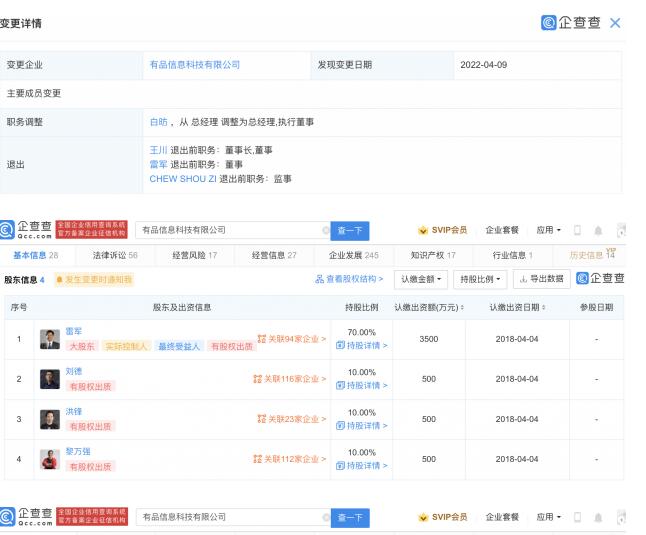Open shareholder 黎万强 profile
Viewport: 646px width, 535px height.
pyautogui.click(x=78, y=451)
